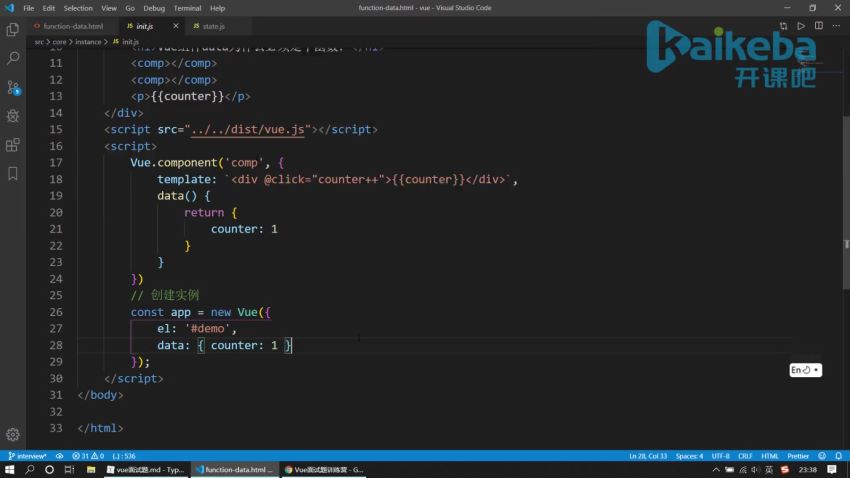This screenshot has width=850, height=478.
Task: Open Windows taskbar search
Action: [x=30, y=470]
